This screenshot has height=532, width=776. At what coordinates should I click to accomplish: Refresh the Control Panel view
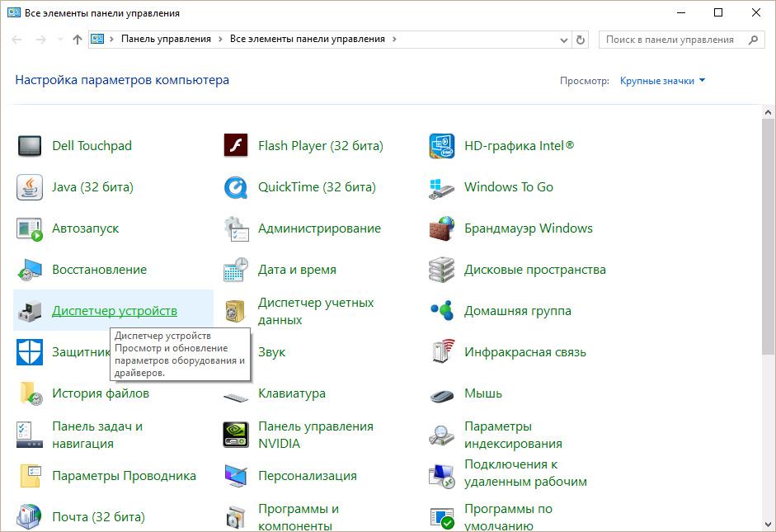point(581,40)
